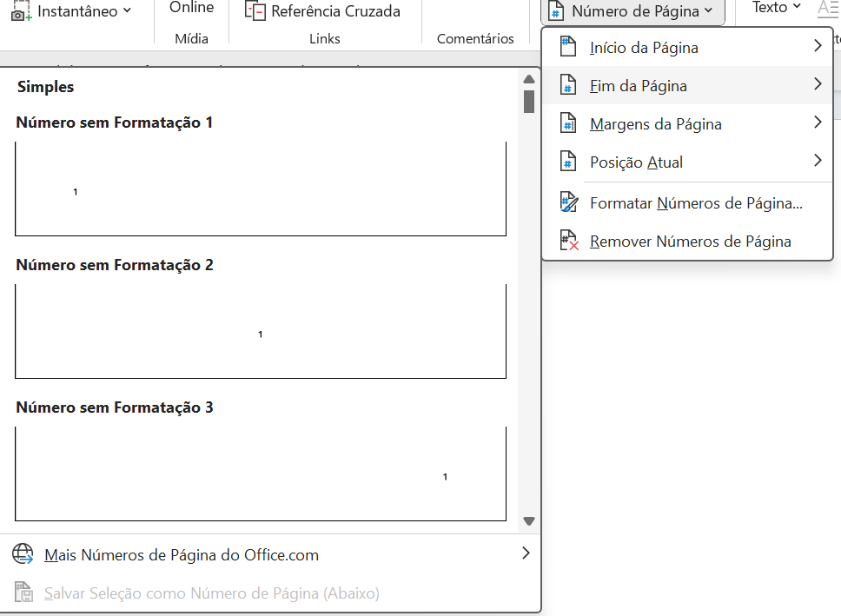Click the Posição Atual page icon
Screen dimensions: 841x616
tap(568, 162)
